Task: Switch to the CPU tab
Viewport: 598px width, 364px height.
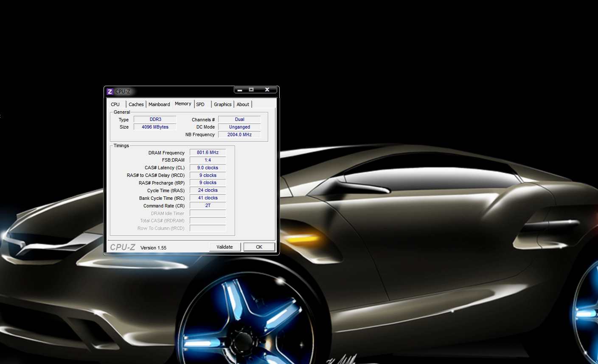Action: [115, 104]
